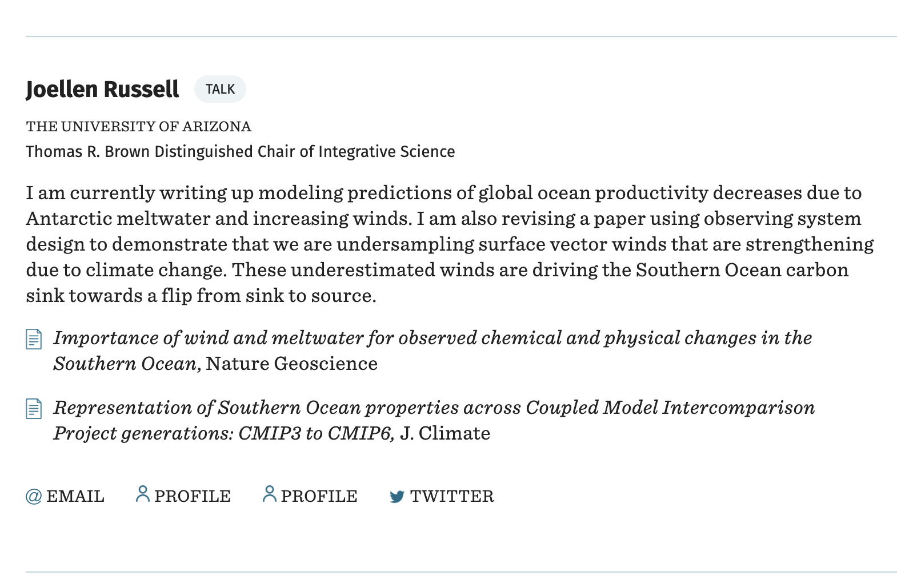
Task: Click document icon beside CMIP3 to CMIP6 paper
Action: [x=34, y=409]
